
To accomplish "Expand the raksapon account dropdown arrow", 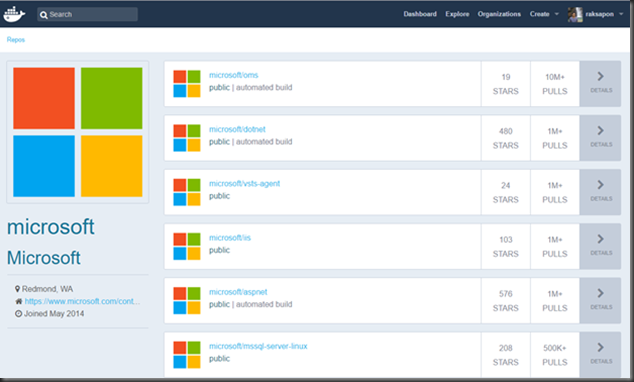I will click(621, 14).
